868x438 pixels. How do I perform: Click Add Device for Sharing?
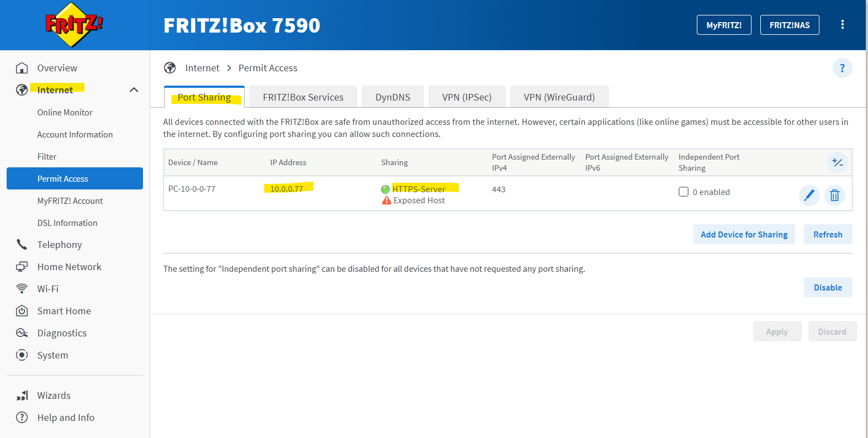pyautogui.click(x=744, y=234)
